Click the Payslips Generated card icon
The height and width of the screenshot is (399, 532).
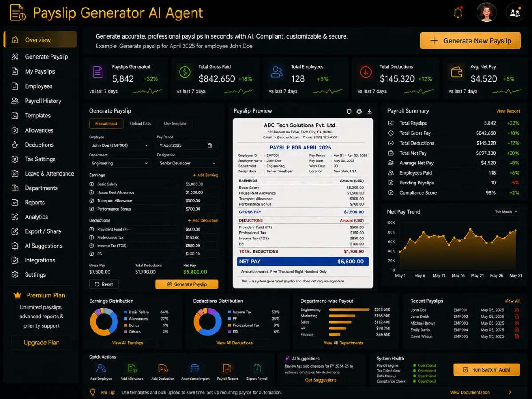[98, 72]
